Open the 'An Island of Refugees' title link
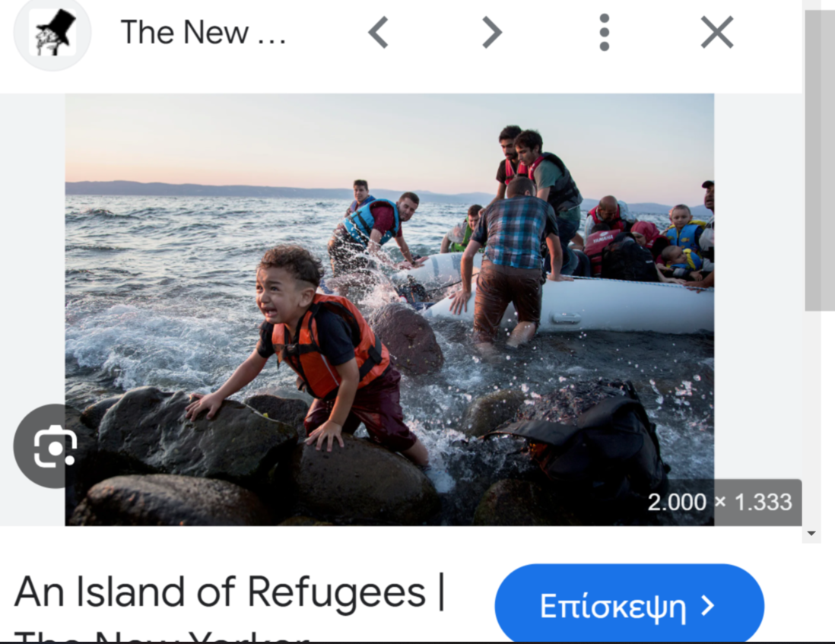 click(230, 592)
